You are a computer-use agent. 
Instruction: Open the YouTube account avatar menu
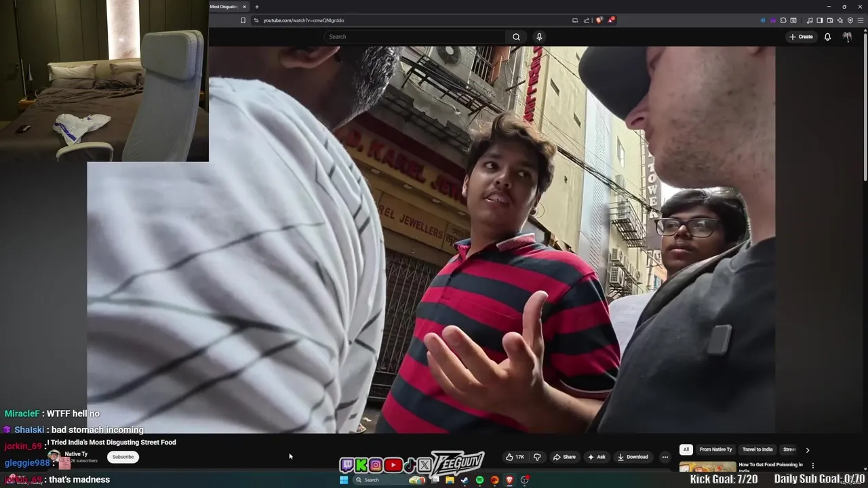point(847,37)
